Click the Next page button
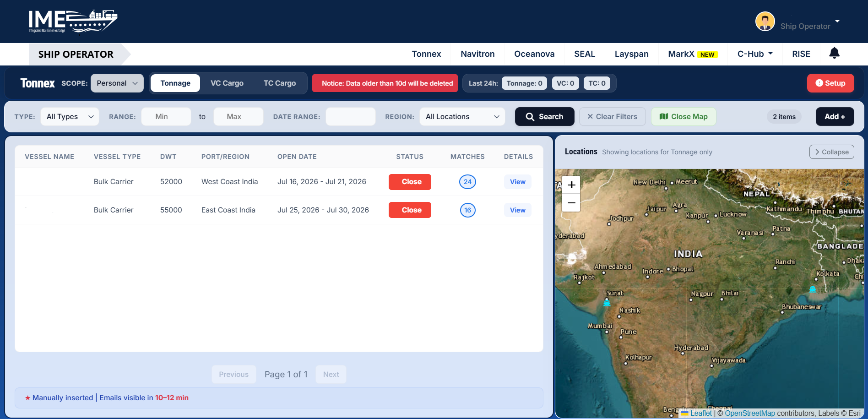 (331, 375)
